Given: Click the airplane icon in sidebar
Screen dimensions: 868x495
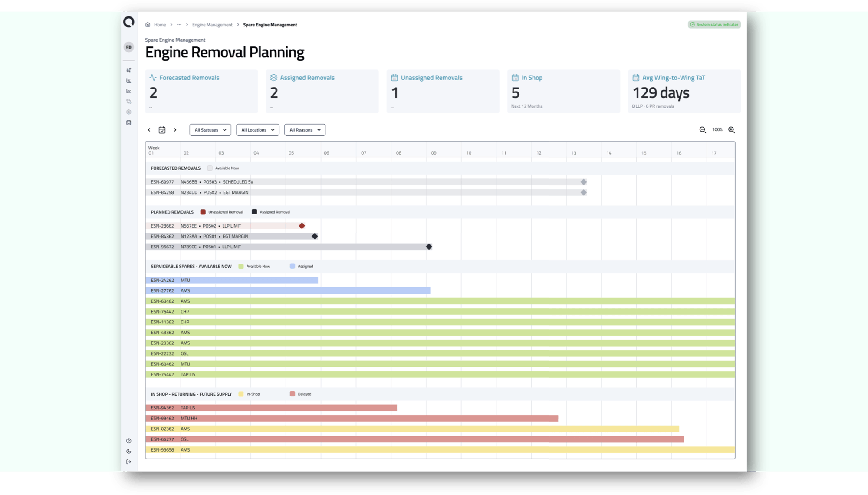Looking at the screenshot, I should pos(128,70).
